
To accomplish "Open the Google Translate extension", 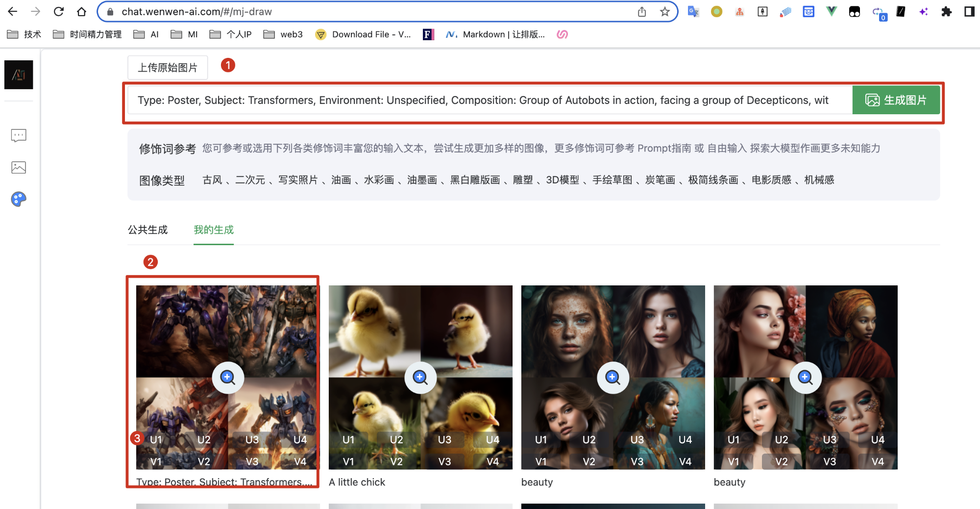I will [693, 12].
